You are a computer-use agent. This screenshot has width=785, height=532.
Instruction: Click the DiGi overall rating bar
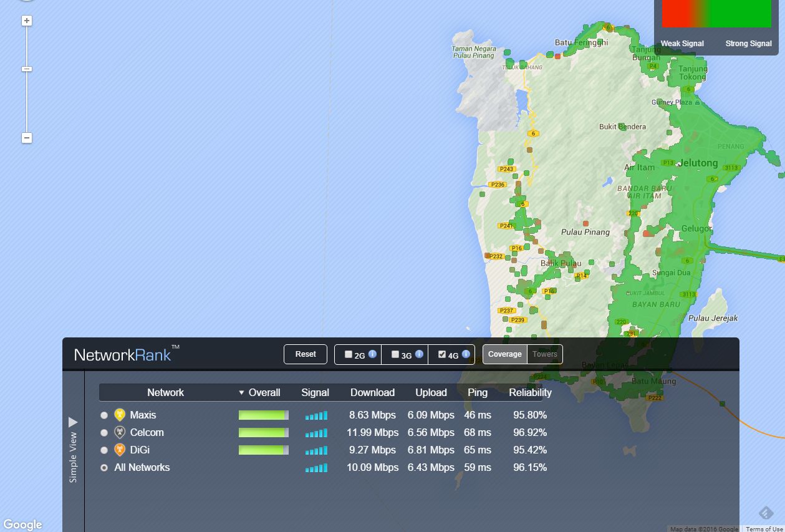[x=263, y=450]
